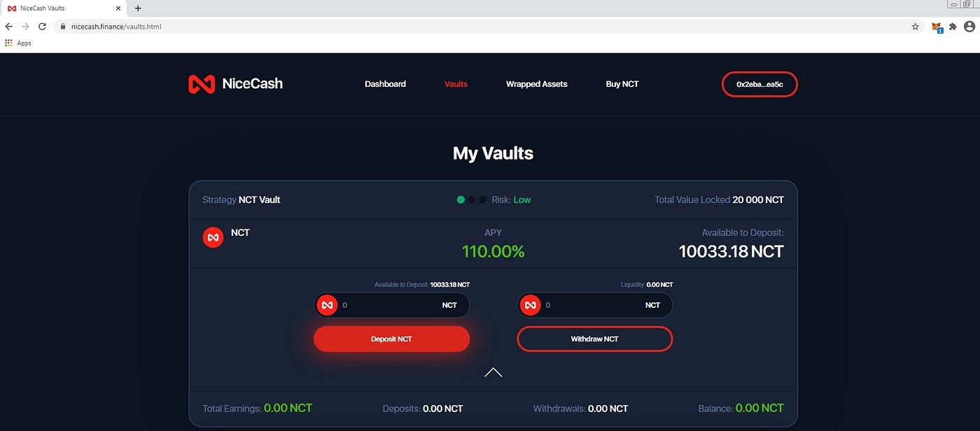
Task: Click the red NCT token icon beside NCT
Action: [x=213, y=237]
